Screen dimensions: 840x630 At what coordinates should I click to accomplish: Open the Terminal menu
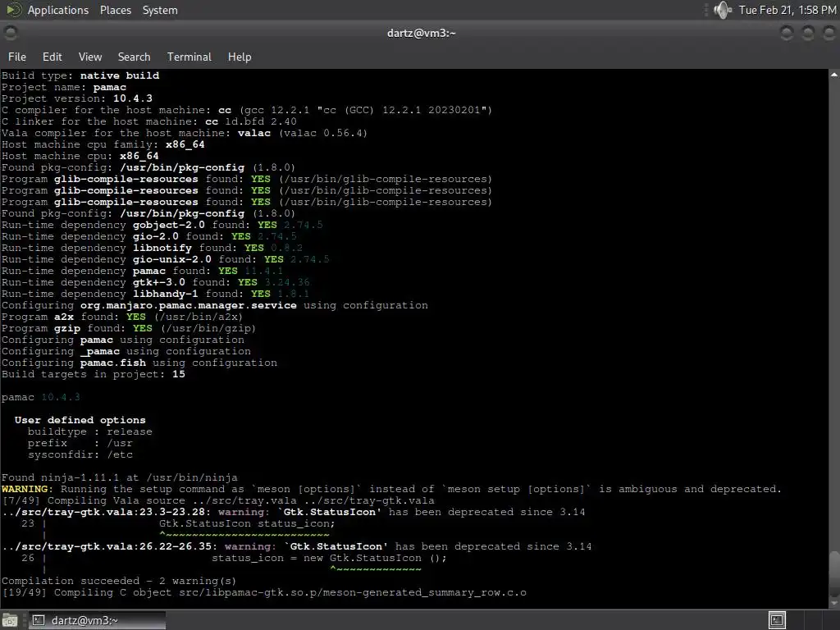coord(189,57)
